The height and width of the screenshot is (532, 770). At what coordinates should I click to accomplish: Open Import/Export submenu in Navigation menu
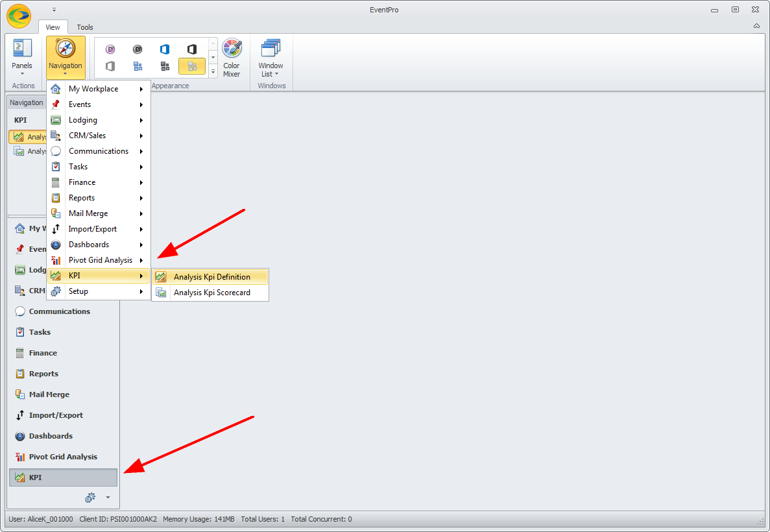99,229
